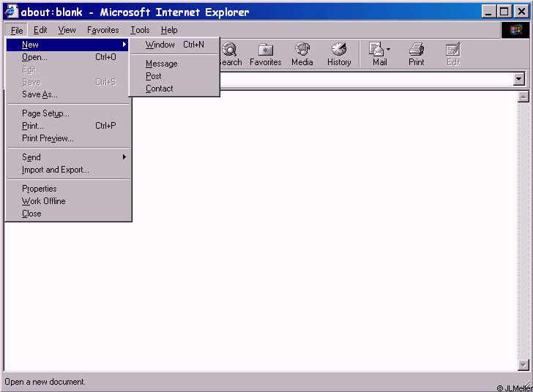Open the Media toolbar button

pos(302,54)
